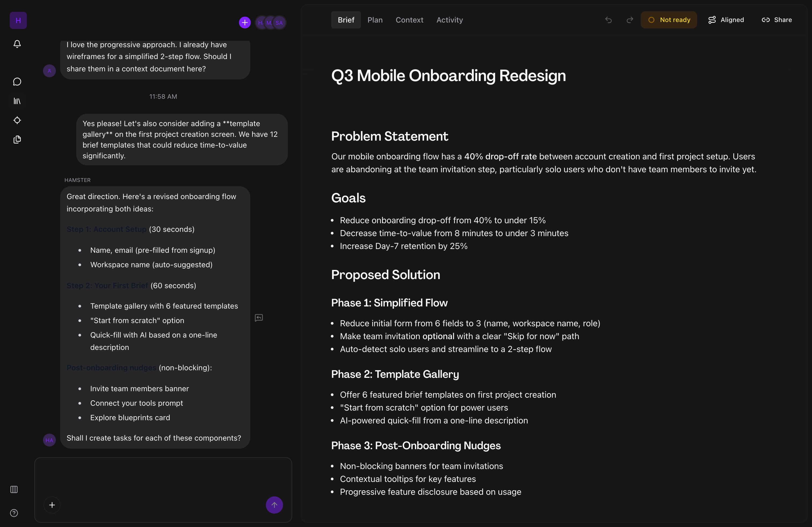Open help via the question mark icon
Screen dimensions: 812x527
pyautogui.click(x=14, y=513)
